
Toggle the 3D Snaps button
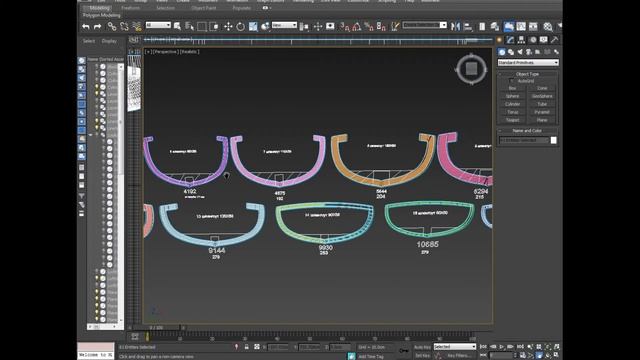(x=344, y=27)
